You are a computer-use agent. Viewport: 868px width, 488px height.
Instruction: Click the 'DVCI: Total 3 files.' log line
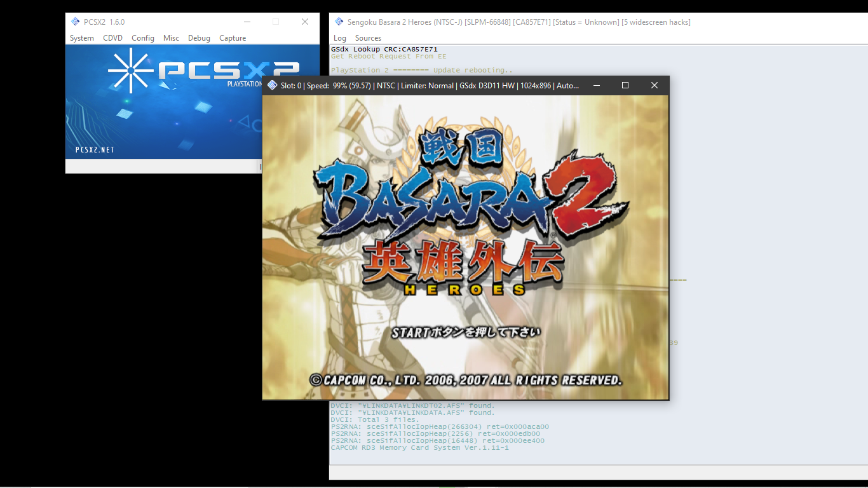(375, 419)
